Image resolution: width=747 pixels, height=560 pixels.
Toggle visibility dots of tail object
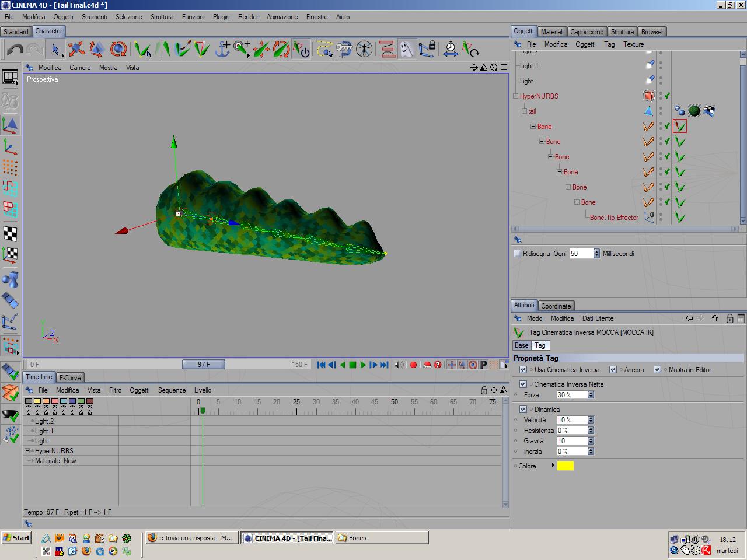tap(661, 111)
